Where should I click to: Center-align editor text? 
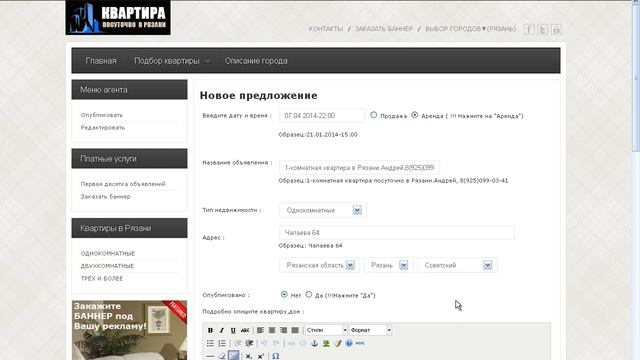(x=272, y=330)
